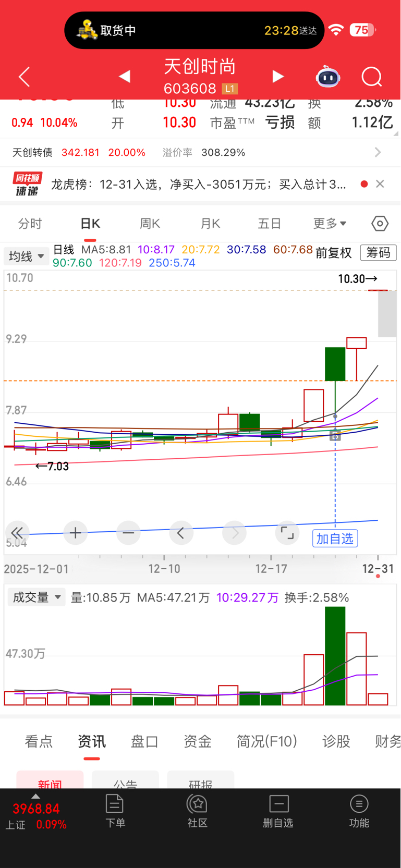
Task: Tap the 加自选 button
Action: tap(335, 539)
